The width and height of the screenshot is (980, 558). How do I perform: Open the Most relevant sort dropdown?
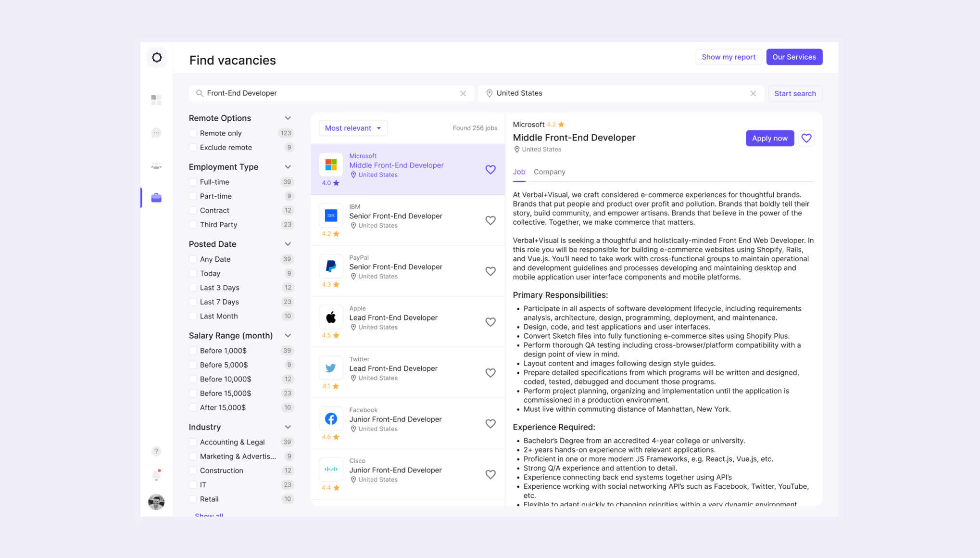coord(353,128)
